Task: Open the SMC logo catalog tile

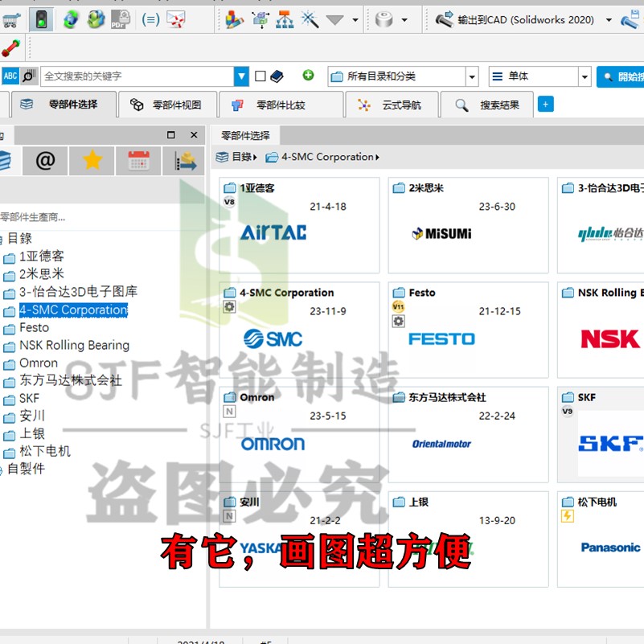Action: [x=299, y=330]
